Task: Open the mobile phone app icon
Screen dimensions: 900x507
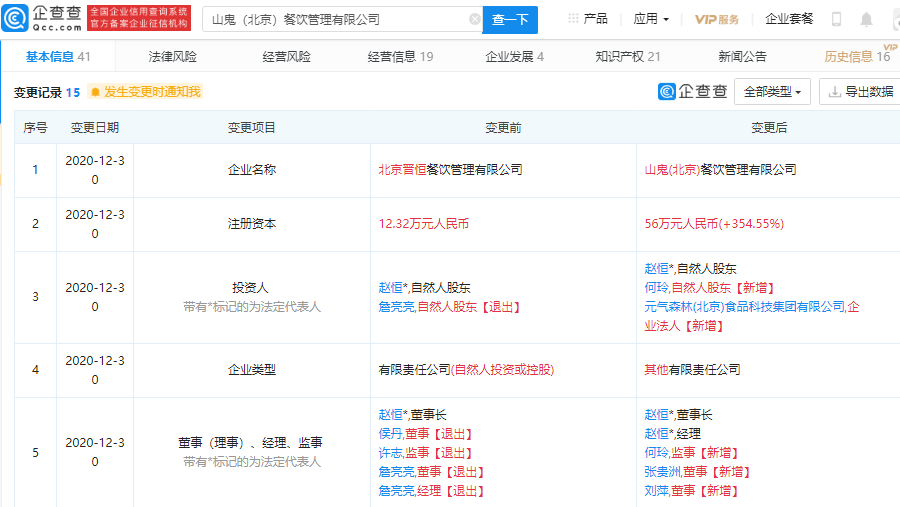Action: click(836, 20)
